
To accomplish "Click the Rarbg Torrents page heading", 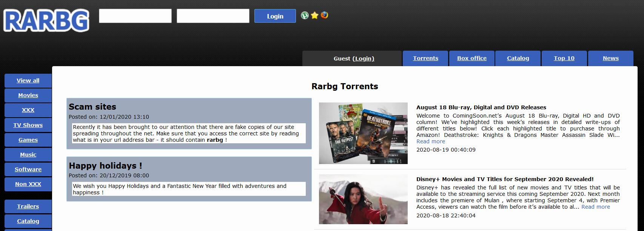I will [345, 86].
